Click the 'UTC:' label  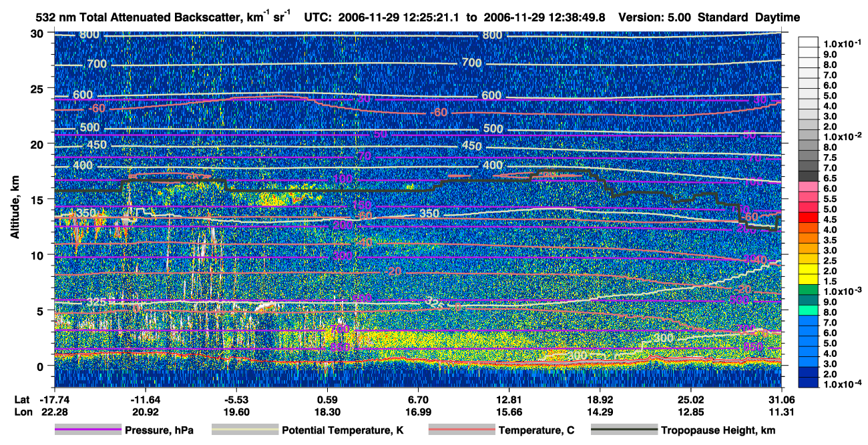pos(319,17)
